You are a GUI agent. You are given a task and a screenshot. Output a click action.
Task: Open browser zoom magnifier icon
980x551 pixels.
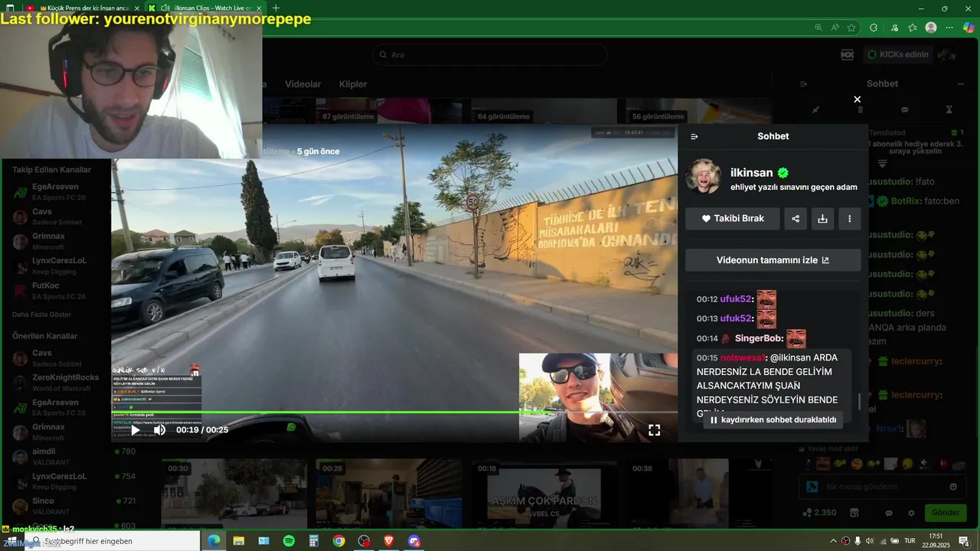(x=818, y=28)
